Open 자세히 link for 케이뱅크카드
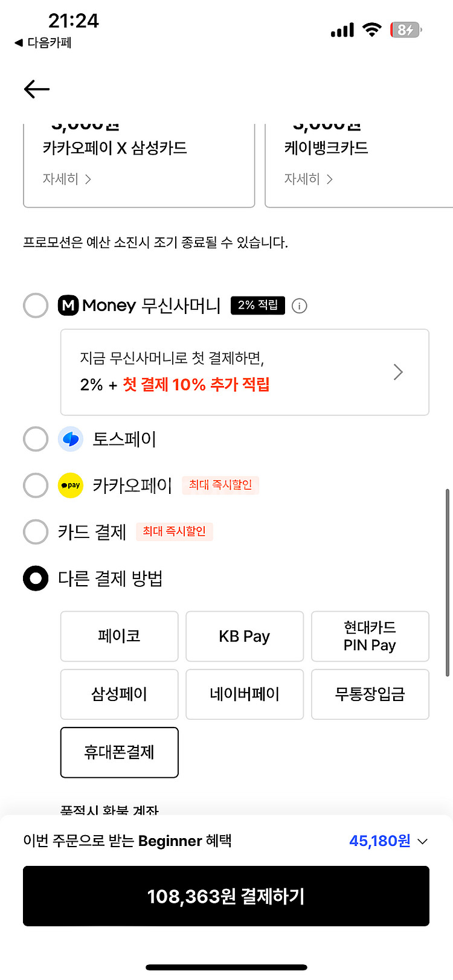Viewport: 453px width, 980px height. 308,179
